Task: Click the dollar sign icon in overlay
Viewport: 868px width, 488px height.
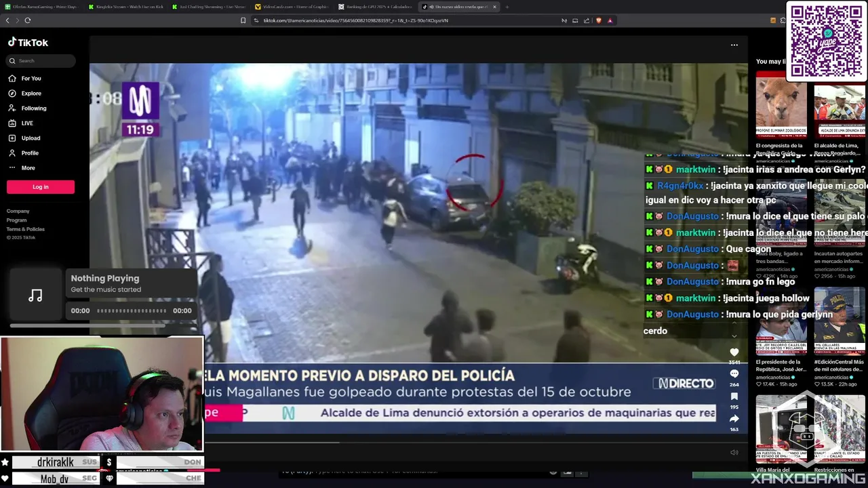Action: (x=108, y=462)
